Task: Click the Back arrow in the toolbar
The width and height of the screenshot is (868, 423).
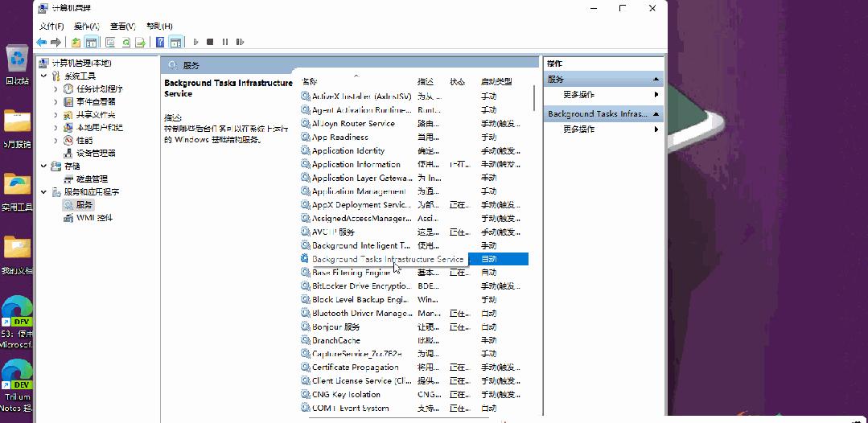Action: (41, 42)
